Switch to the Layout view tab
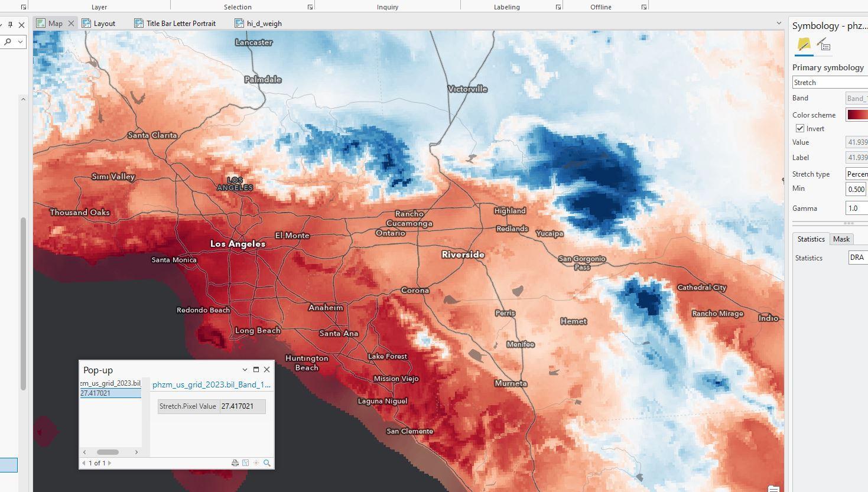Image resolution: width=868 pixels, height=492 pixels. [104, 24]
